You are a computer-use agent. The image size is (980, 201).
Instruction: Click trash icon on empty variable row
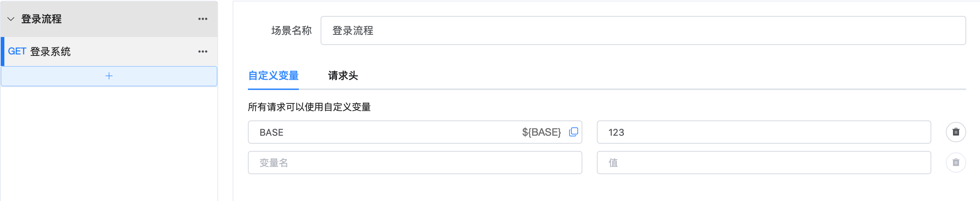tap(956, 163)
